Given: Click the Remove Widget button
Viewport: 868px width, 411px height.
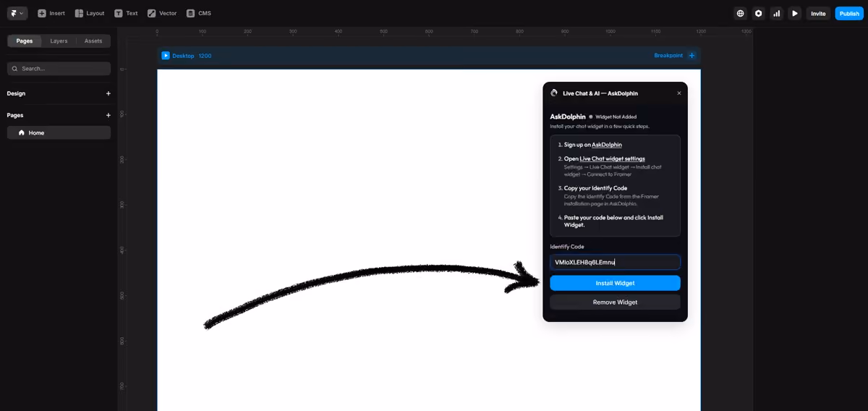Looking at the screenshot, I should tap(615, 302).
